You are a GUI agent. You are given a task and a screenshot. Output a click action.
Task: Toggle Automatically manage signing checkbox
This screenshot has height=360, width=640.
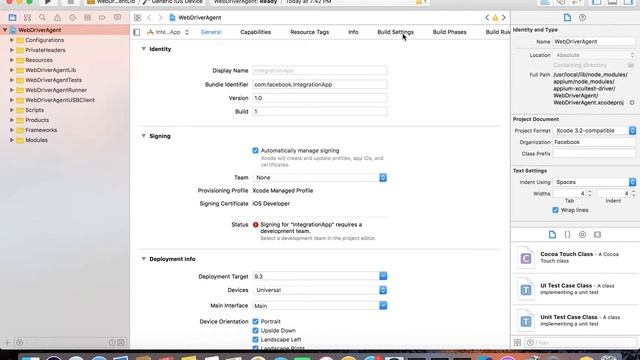click(256, 151)
